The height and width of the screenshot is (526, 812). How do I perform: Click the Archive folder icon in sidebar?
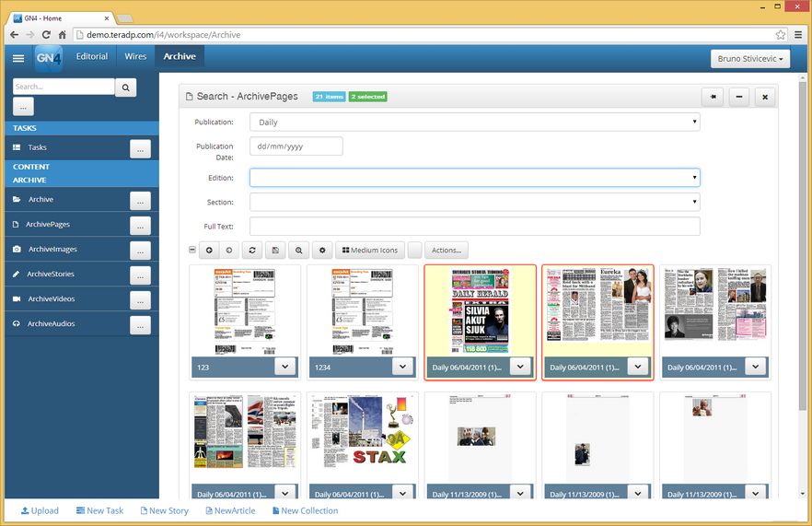[x=17, y=199]
